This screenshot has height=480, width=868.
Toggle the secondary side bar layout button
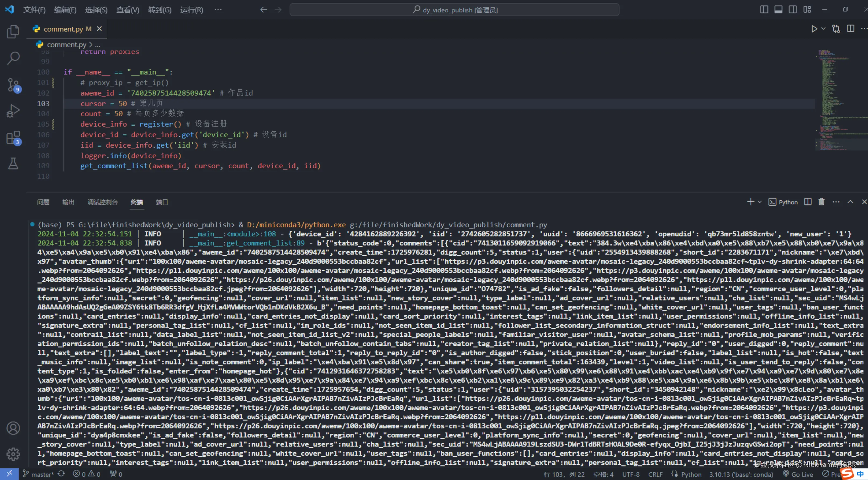pyautogui.click(x=792, y=10)
